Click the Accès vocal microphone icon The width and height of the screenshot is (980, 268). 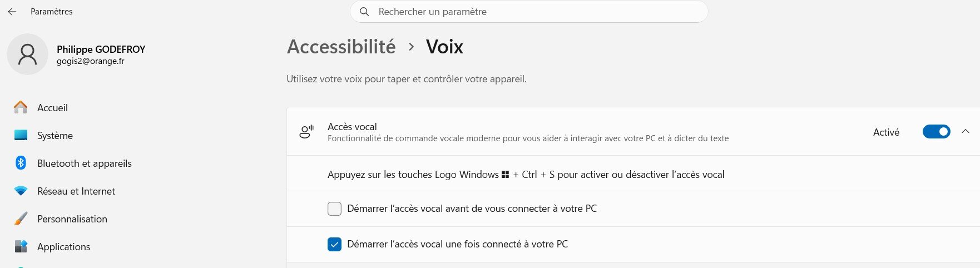306,132
